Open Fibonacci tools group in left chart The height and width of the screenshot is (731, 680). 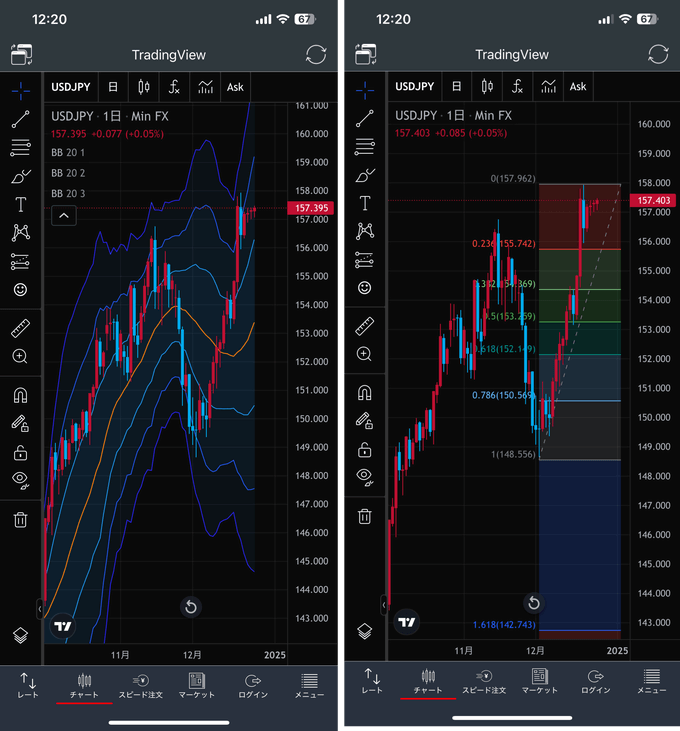(x=21, y=148)
